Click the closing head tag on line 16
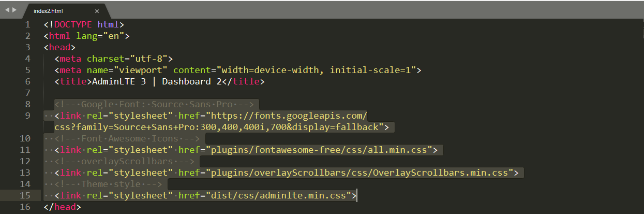644x214 pixels. pyautogui.click(x=62, y=207)
